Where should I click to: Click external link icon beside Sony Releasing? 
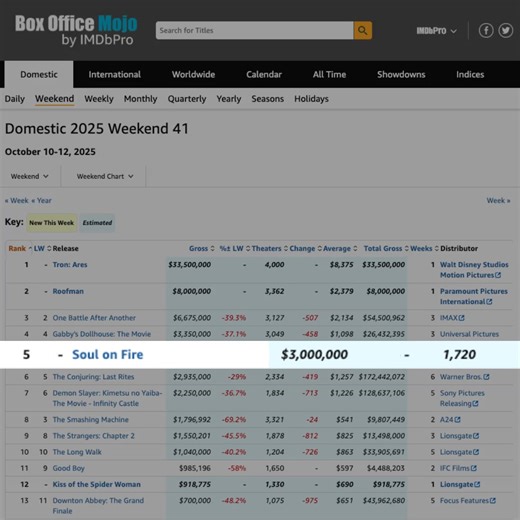click(x=475, y=404)
